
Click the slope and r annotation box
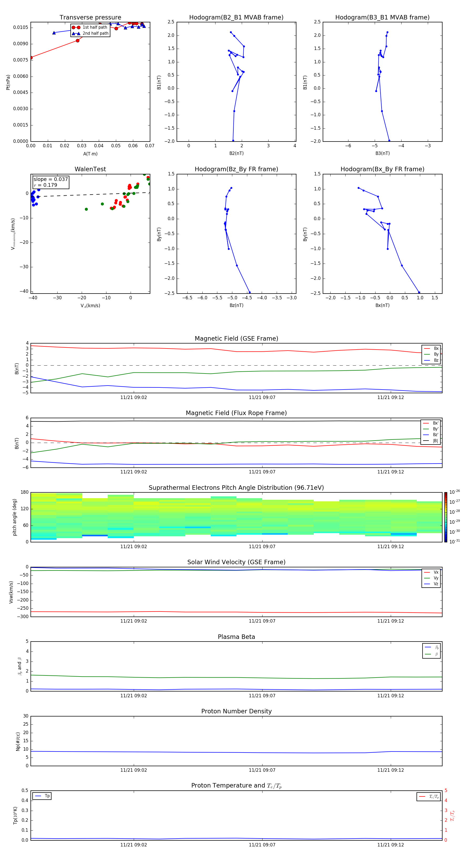click(50, 182)
